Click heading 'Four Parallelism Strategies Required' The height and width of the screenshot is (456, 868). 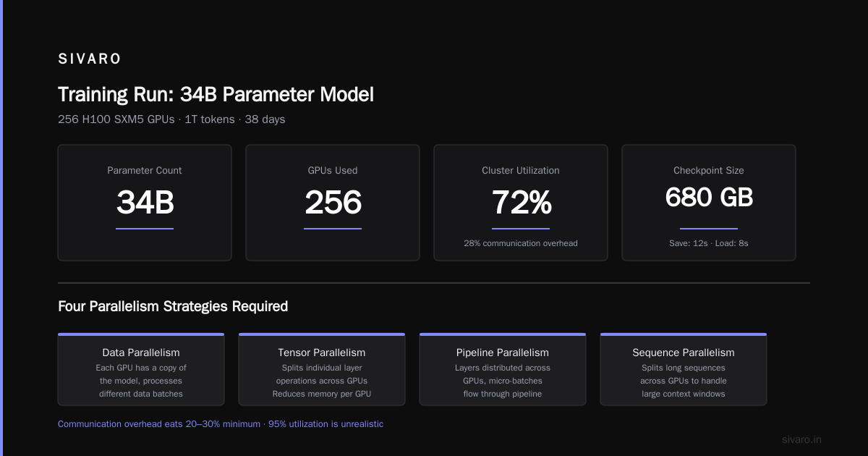173,306
